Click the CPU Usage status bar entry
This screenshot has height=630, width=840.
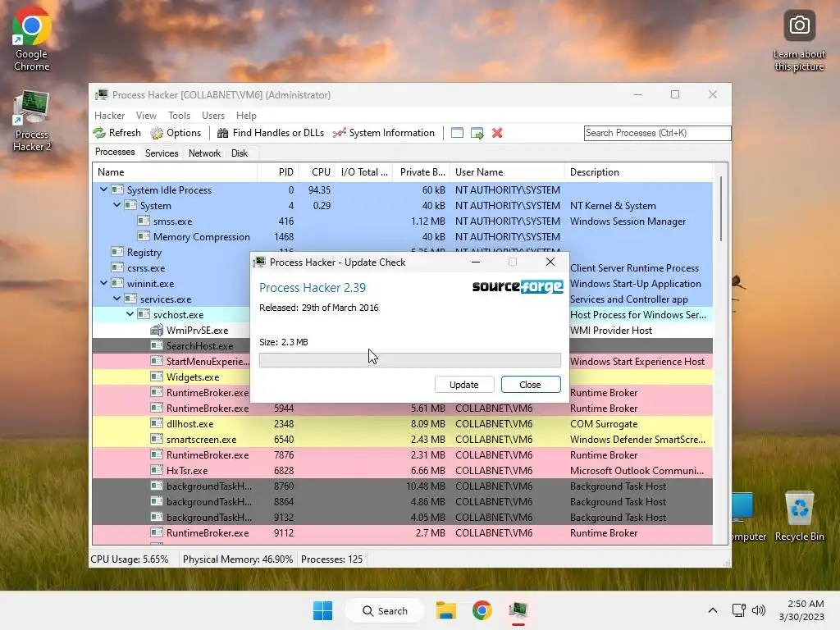point(129,559)
